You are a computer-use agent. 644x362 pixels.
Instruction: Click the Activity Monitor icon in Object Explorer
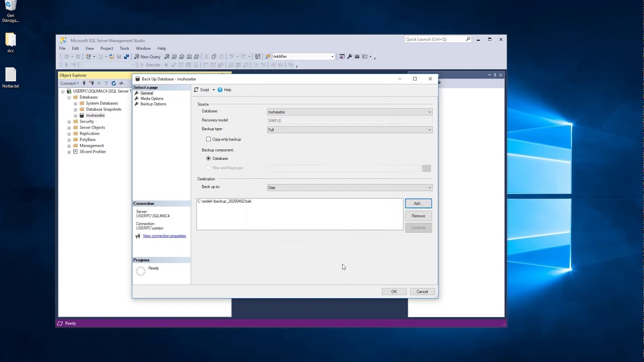tap(121, 83)
